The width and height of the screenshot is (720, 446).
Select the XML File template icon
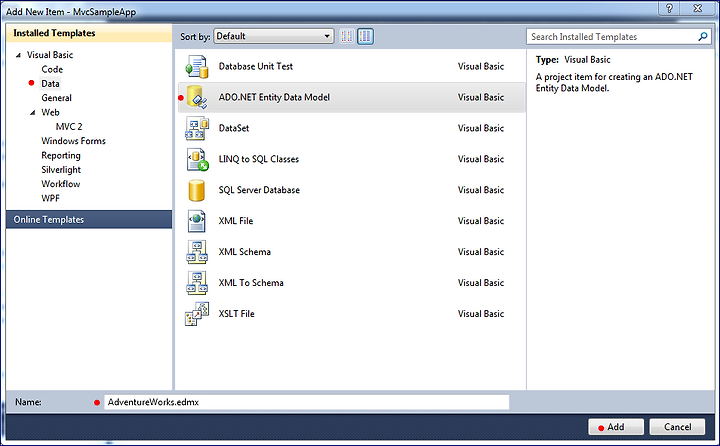[197, 221]
